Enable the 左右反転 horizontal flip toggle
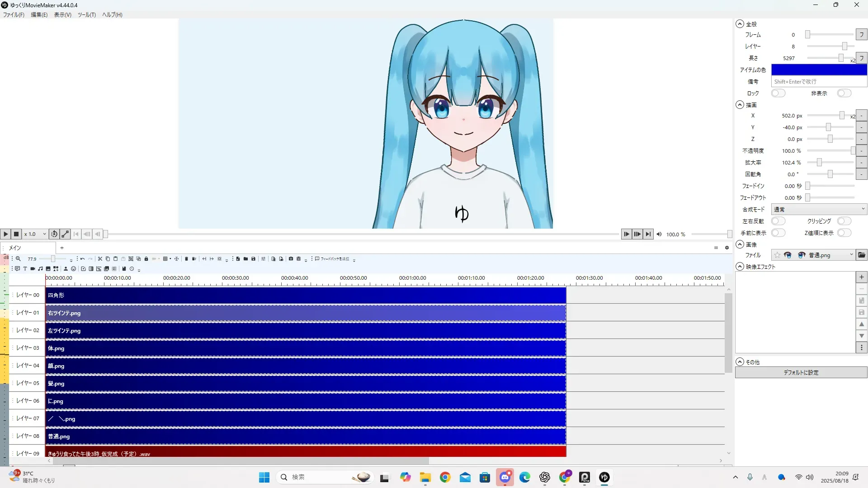 click(778, 221)
